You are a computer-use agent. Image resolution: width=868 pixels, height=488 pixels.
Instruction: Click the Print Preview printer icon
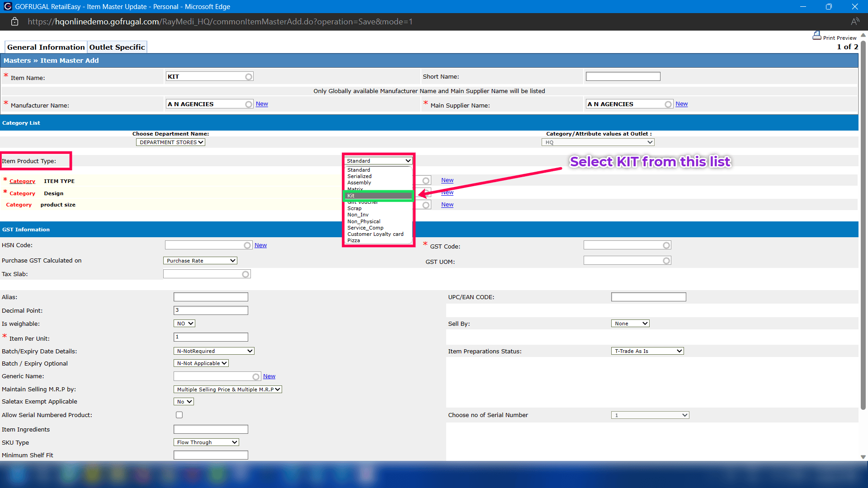pos(816,35)
